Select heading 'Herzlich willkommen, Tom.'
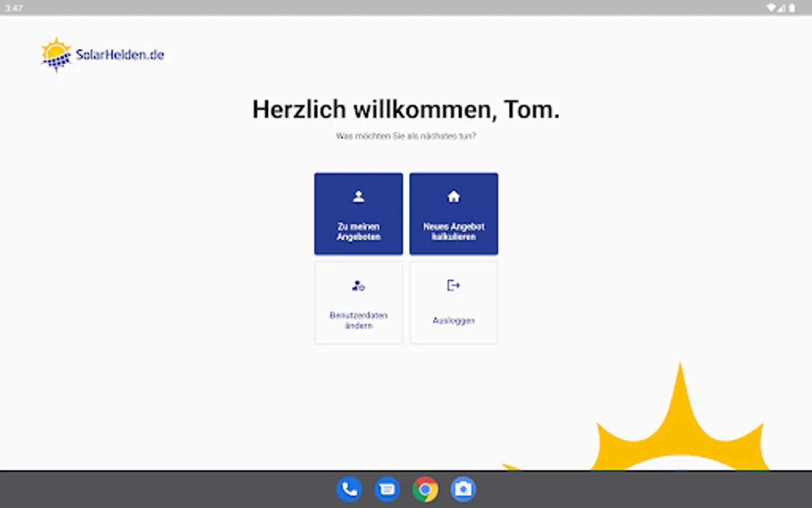 tap(406, 110)
